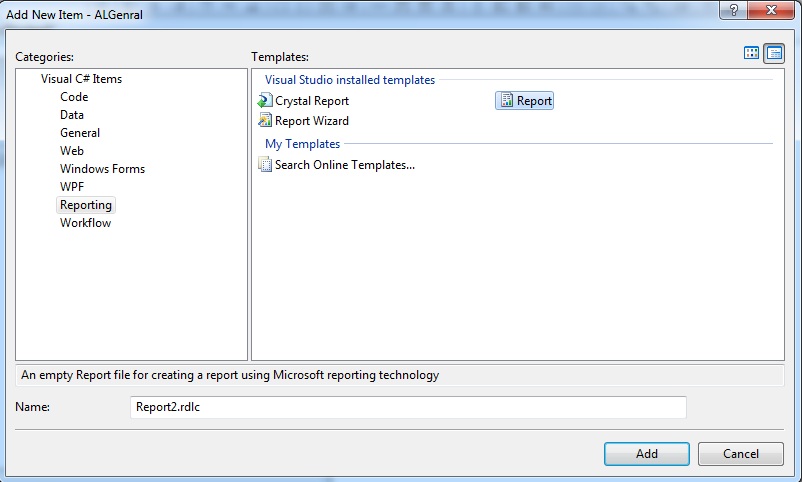802x482 pixels.
Task: Click the Cancel button
Action: (741, 454)
